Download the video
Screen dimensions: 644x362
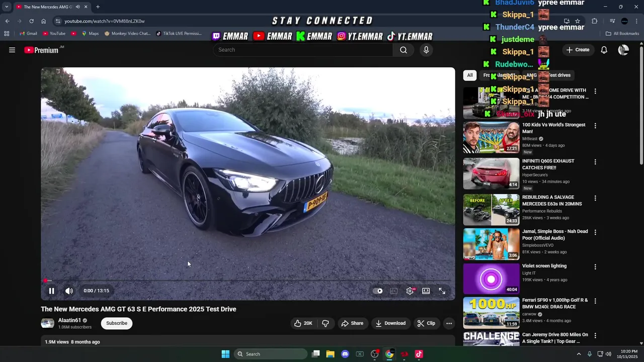click(390, 323)
